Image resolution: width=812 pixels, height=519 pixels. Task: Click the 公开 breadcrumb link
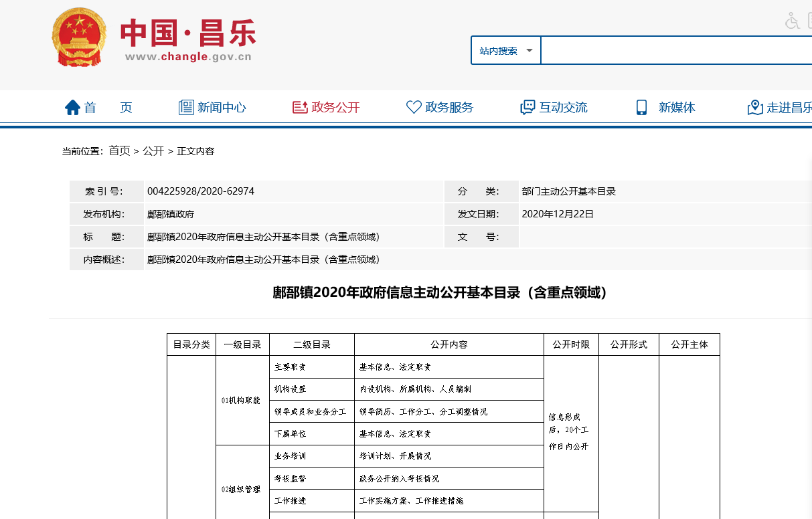pos(153,151)
